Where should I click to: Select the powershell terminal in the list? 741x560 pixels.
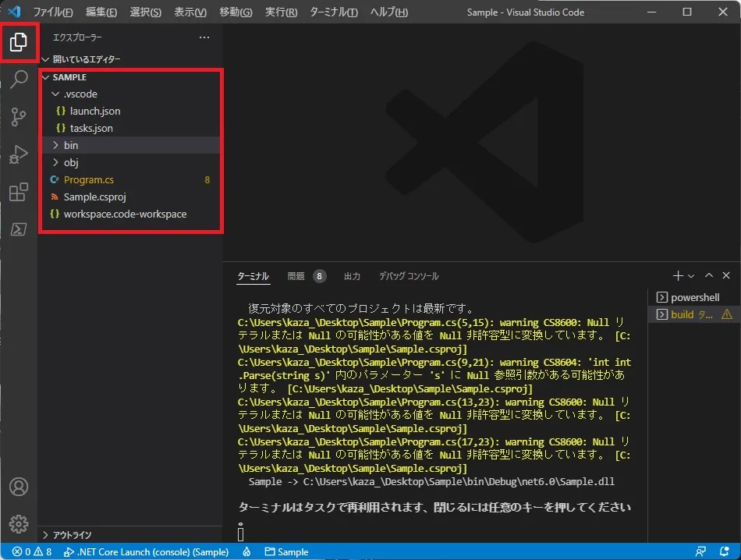pyautogui.click(x=693, y=297)
